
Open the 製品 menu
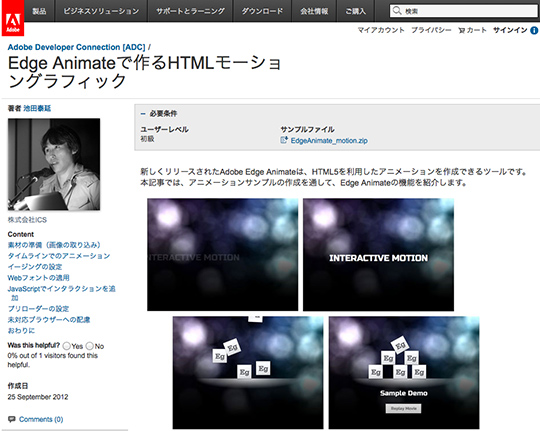[39, 11]
